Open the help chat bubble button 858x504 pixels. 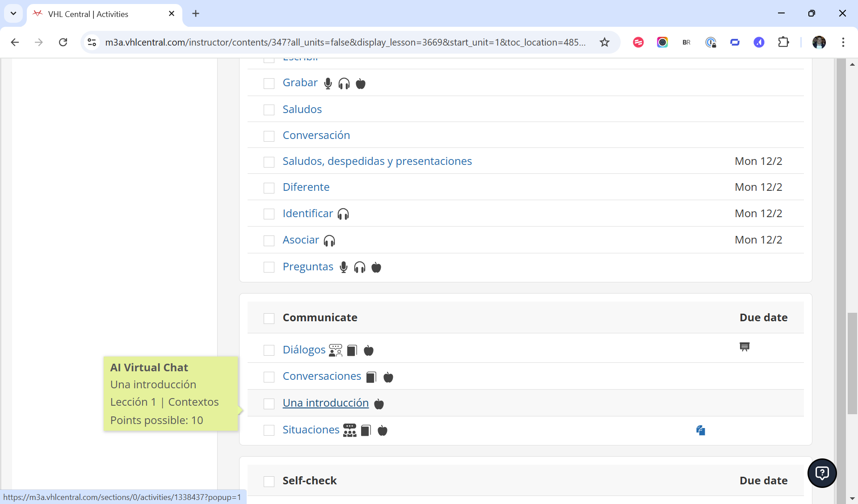click(x=822, y=473)
